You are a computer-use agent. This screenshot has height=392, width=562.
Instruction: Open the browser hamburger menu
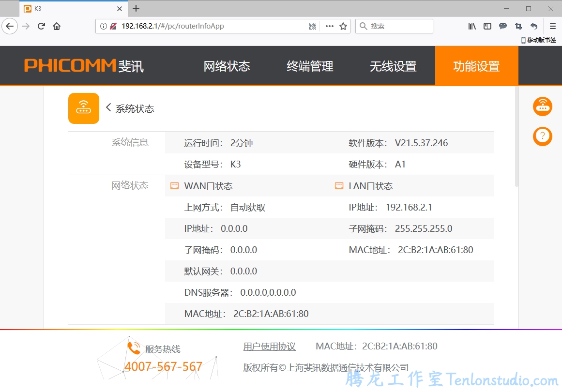(553, 26)
